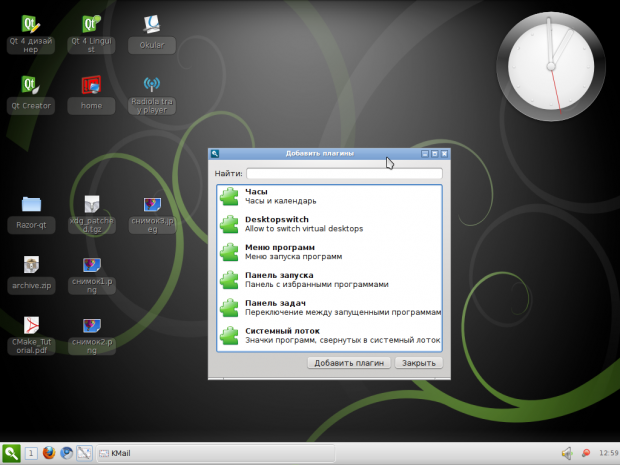Click the blue browser quicklaunch icon
The width and height of the screenshot is (620, 465).
66,453
